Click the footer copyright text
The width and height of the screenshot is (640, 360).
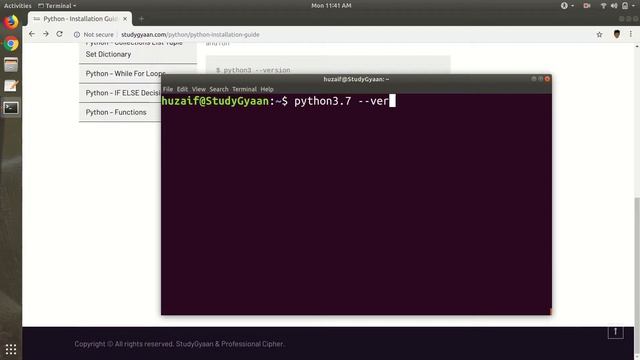click(179, 344)
